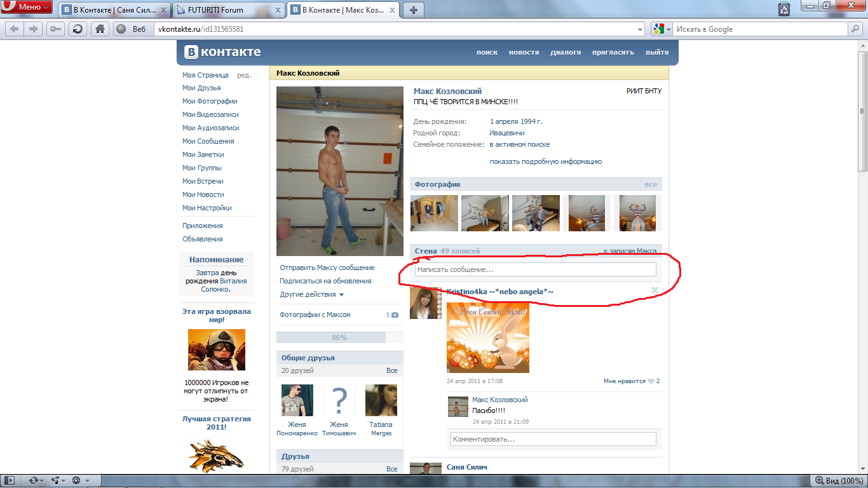Go to the home page icon

click(99, 29)
